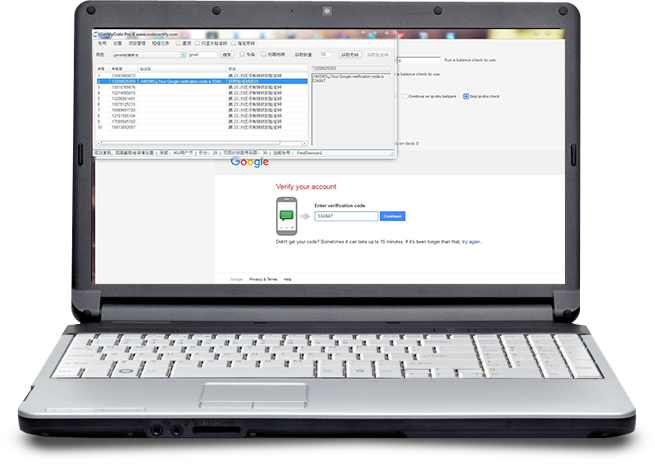Screen dimensions: 655x464
Task: Click the FredDawson1 account in status bar
Action: [x=309, y=153]
